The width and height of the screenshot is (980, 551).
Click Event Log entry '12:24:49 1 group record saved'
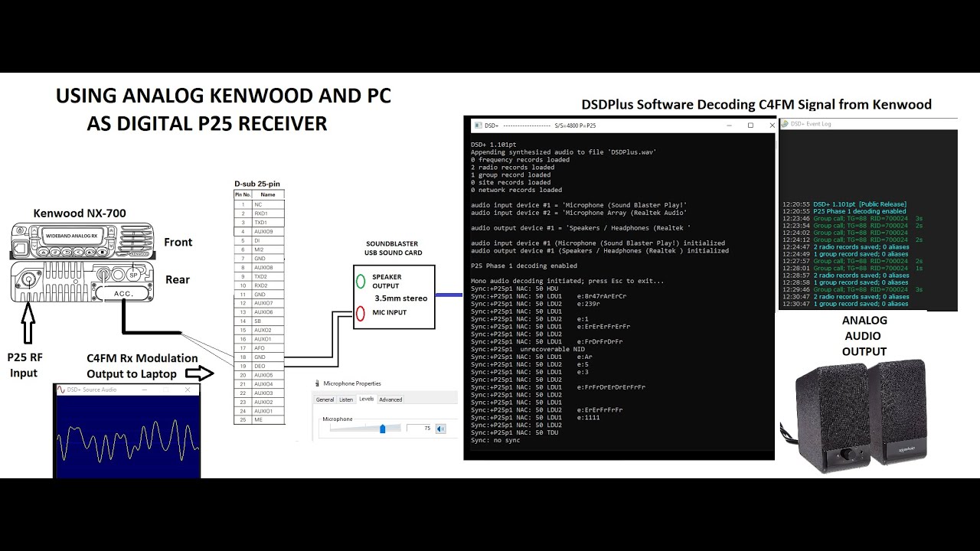click(x=845, y=254)
